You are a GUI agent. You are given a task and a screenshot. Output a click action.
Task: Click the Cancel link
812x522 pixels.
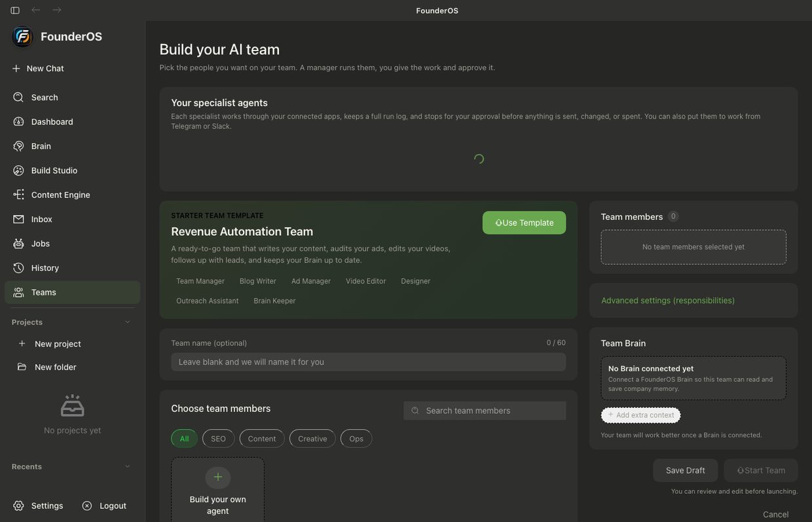[776, 514]
